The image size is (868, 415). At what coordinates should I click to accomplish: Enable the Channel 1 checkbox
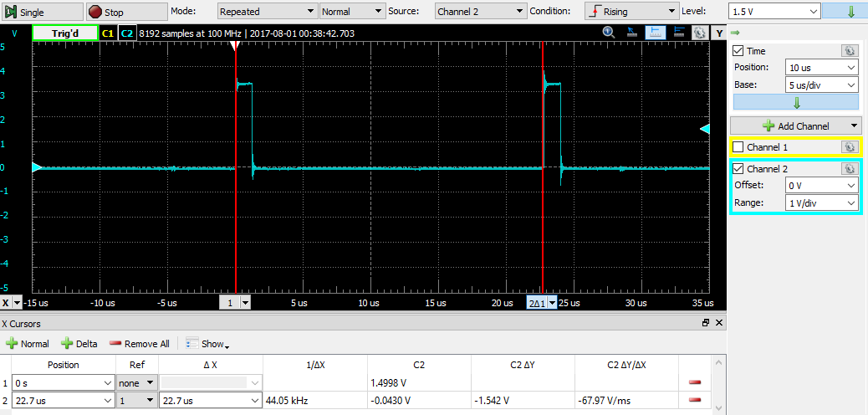(x=738, y=146)
